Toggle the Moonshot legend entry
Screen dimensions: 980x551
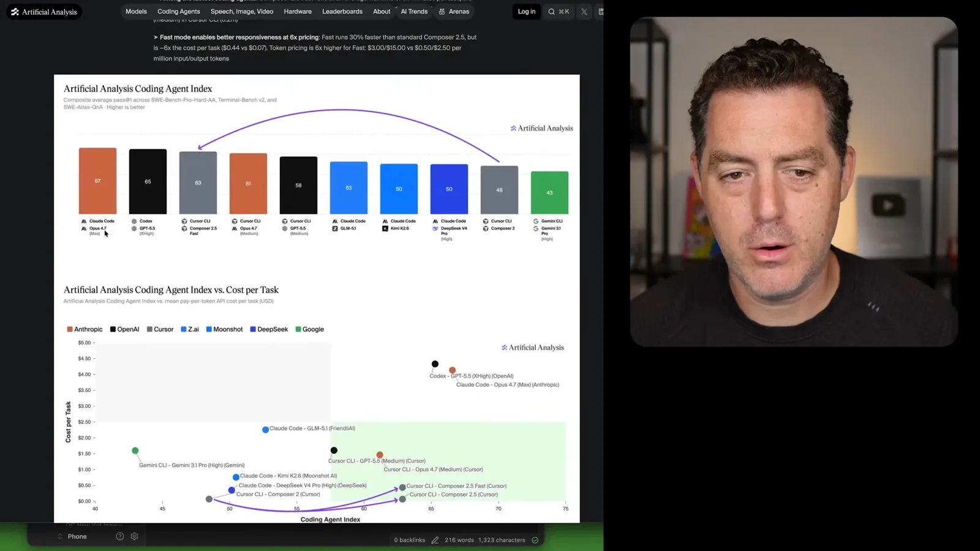[x=224, y=329]
